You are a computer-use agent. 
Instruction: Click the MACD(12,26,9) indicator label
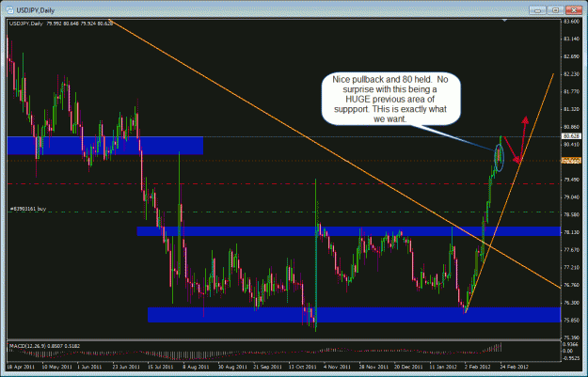(44, 346)
